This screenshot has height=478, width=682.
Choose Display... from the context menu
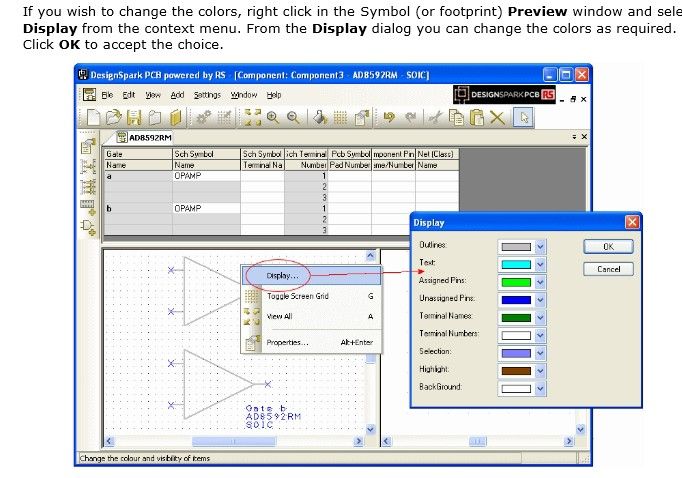coord(311,276)
